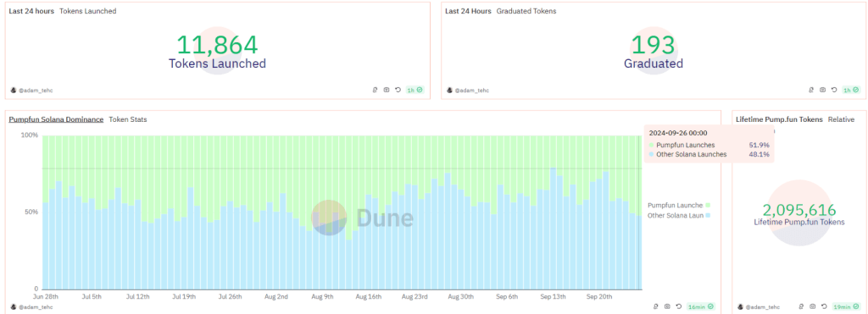Screen dimensions: 868x314
Task: Open query link icon in Tokens Launched panel
Action: 375,90
